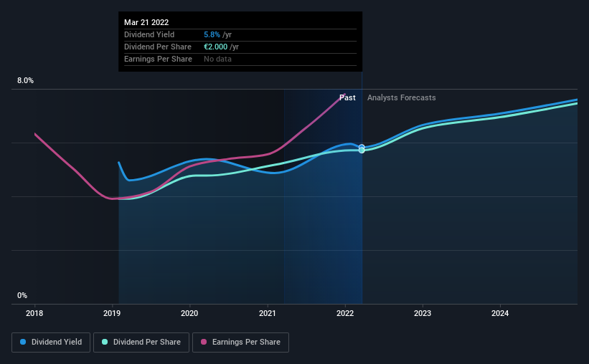Click the No data earnings value
This screenshot has width=589, height=364.
click(x=217, y=59)
